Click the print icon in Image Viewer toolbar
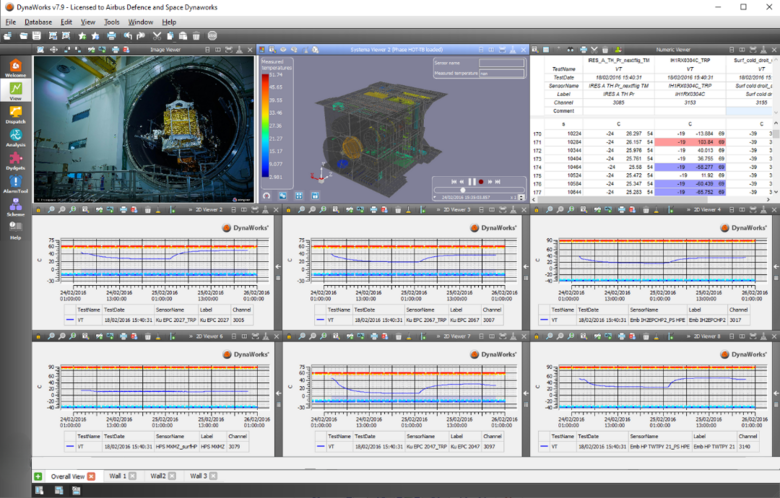780x498 pixels. (x=115, y=50)
